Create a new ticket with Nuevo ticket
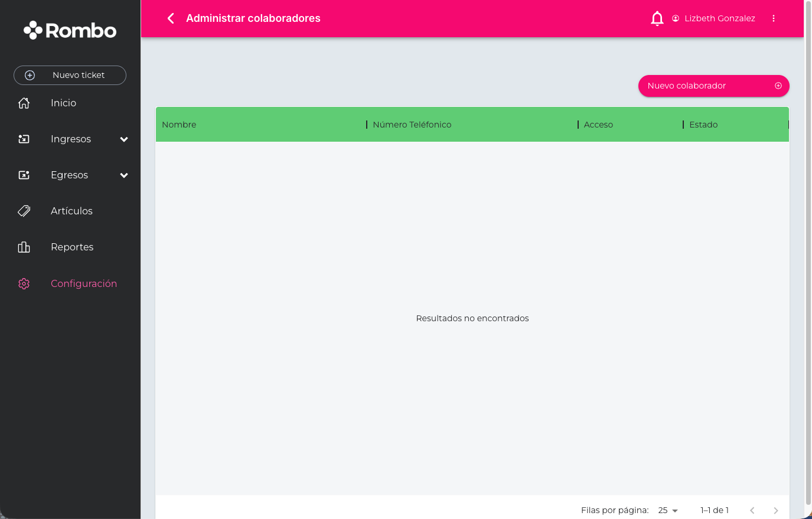This screenshot has height=519, width=812. [70, 75]
